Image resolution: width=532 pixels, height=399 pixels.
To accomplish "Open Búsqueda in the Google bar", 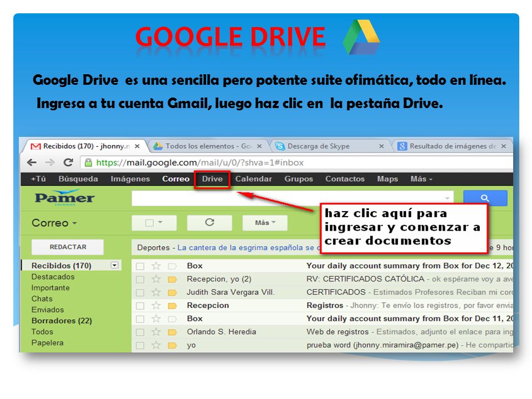I will coord(78,179).
